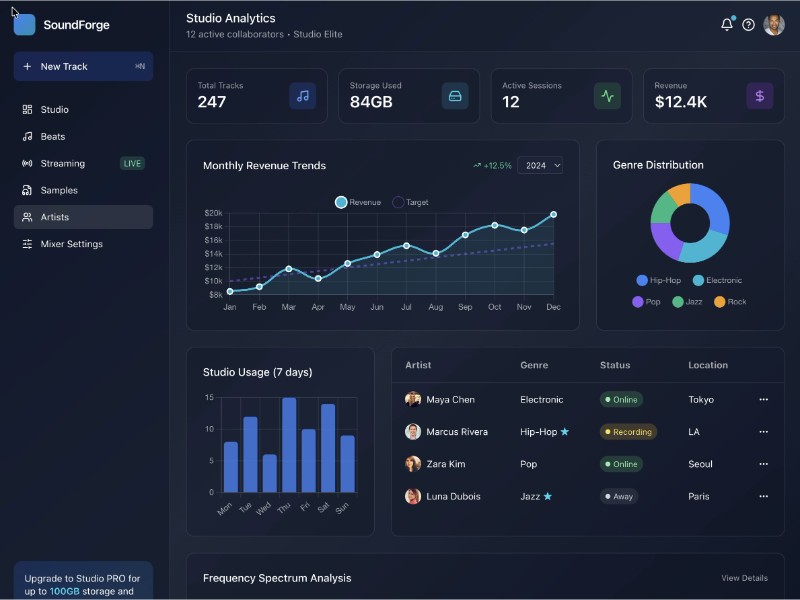Open Beats in the sidebar

point(83,137)
